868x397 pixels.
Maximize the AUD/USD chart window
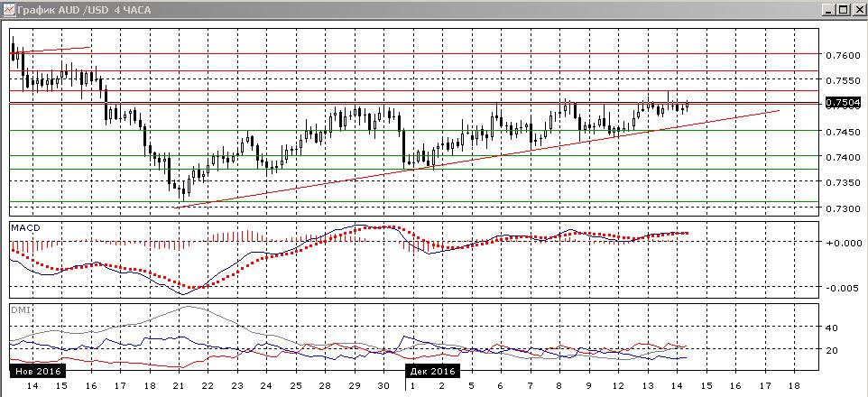[843, 10]
